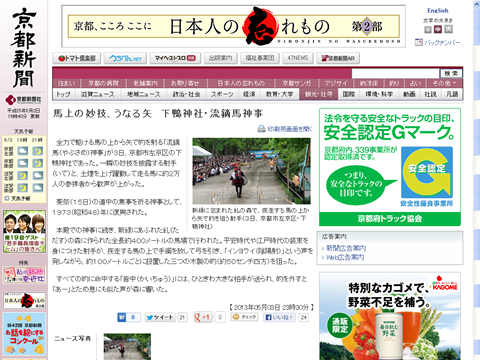Image resolution: width=480 pixels, height=360 pixels.
Task: Open the うろうろ.net button
Action: point(125,58)
